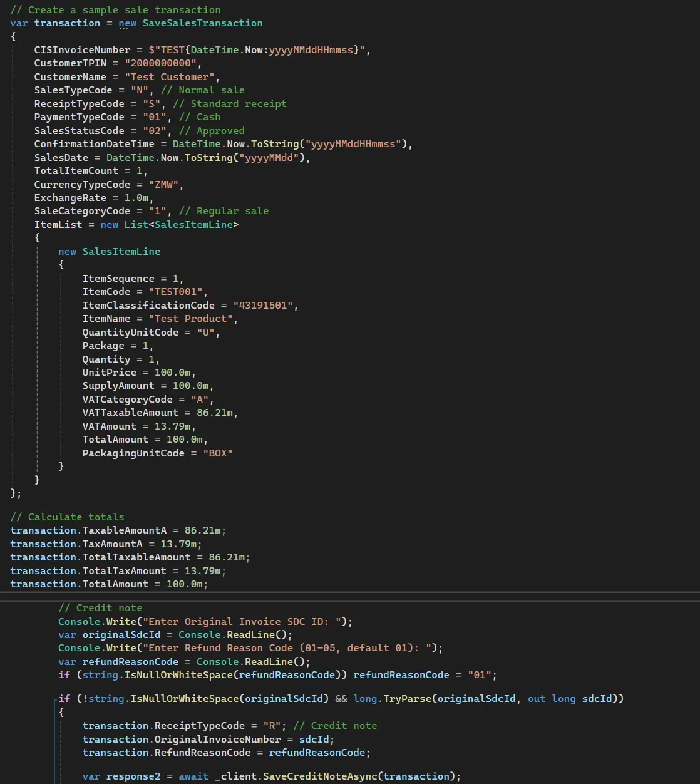Click the ConfirmationDateTime property name
Screen dimensions: 700x784
pos(94,144)
